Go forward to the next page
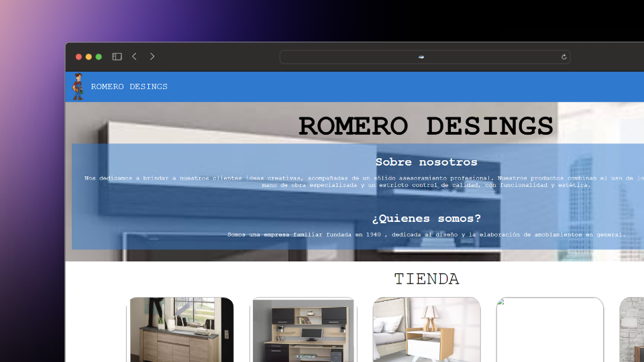This screenshot has height=362, width=644. click(152, 57)
